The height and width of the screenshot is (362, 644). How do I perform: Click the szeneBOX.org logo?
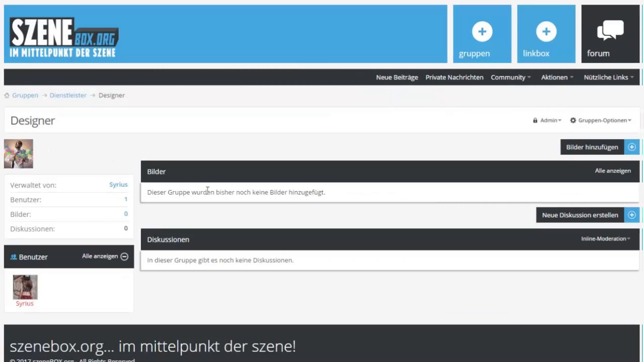(64, 38)
